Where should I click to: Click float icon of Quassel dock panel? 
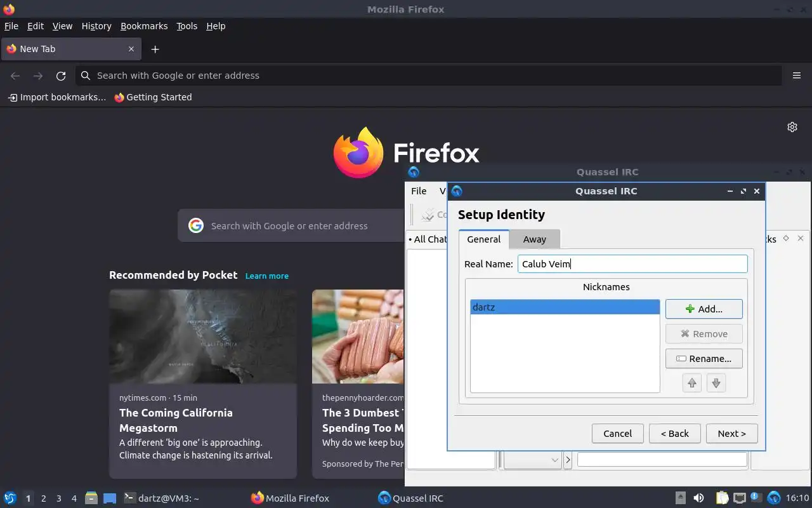(785, 238)
